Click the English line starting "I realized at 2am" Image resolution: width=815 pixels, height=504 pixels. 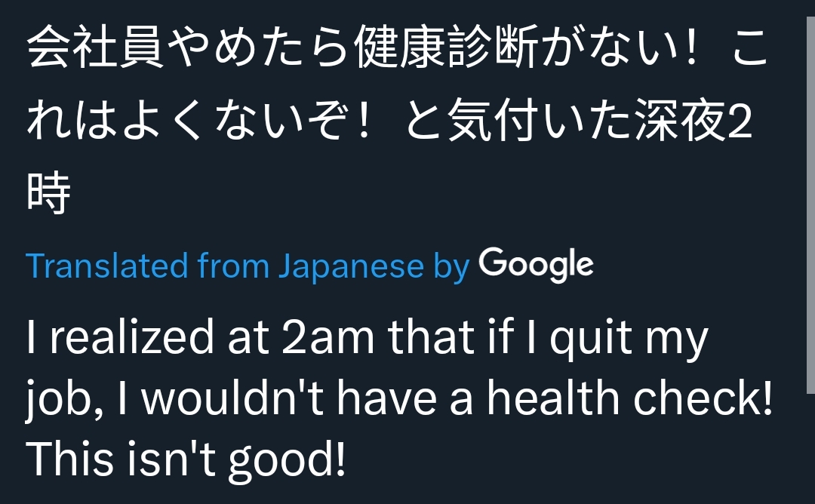[368, 339]
